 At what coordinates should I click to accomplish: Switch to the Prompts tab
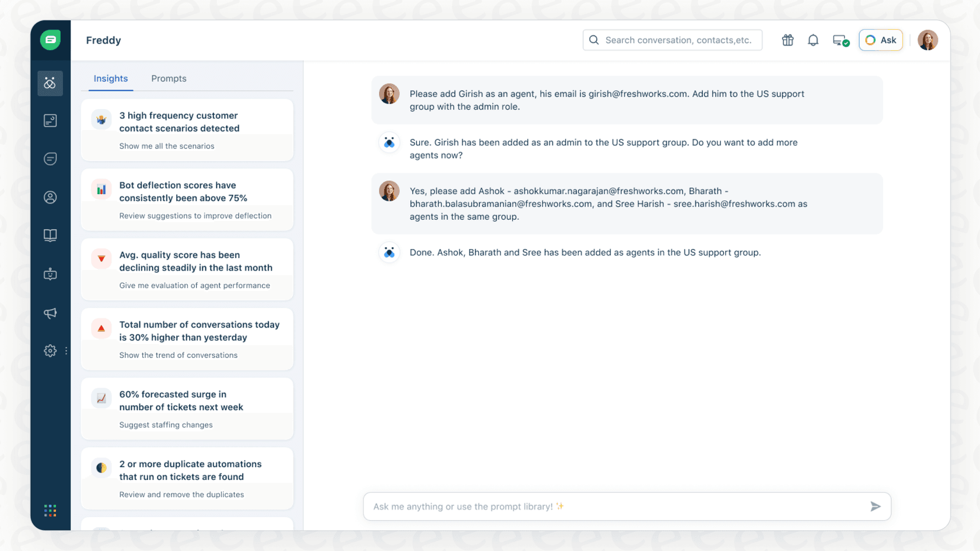(x=169, y=78)
